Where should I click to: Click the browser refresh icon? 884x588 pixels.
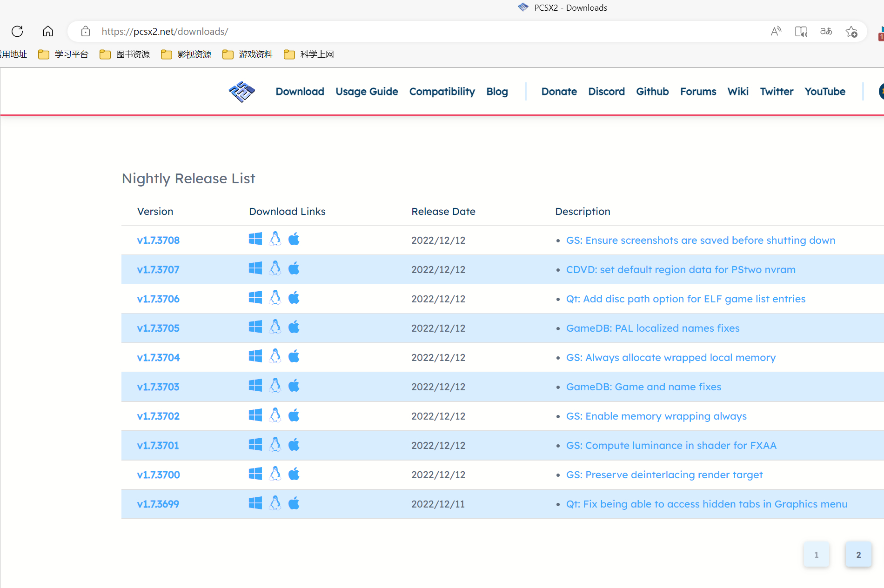tap(17, 31)
